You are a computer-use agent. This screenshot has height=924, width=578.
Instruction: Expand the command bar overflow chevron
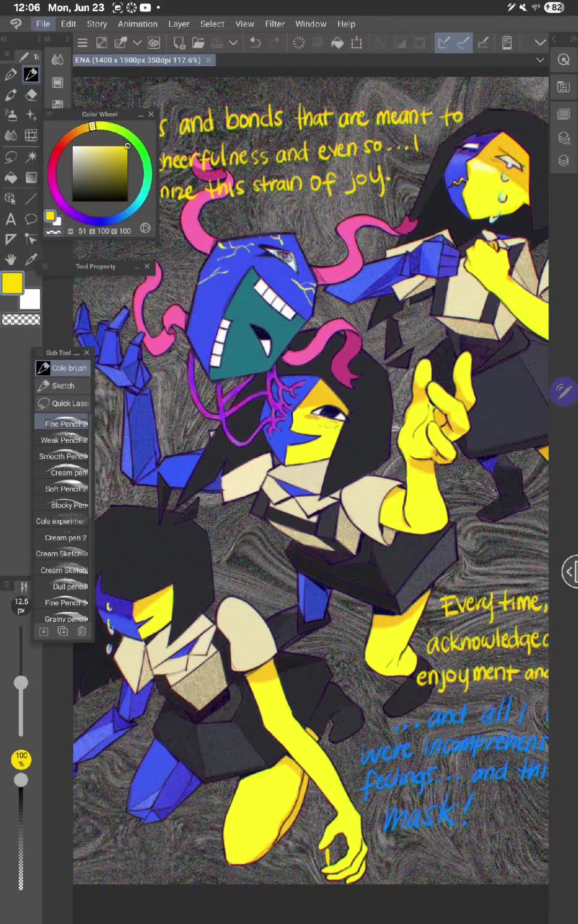(540, 43)
